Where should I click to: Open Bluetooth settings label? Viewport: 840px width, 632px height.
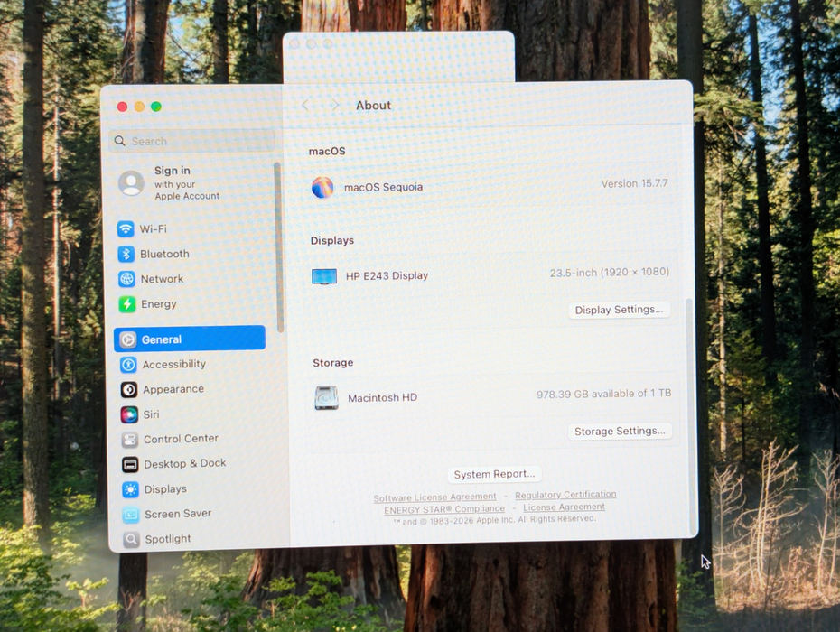click(x=164, y=254)
